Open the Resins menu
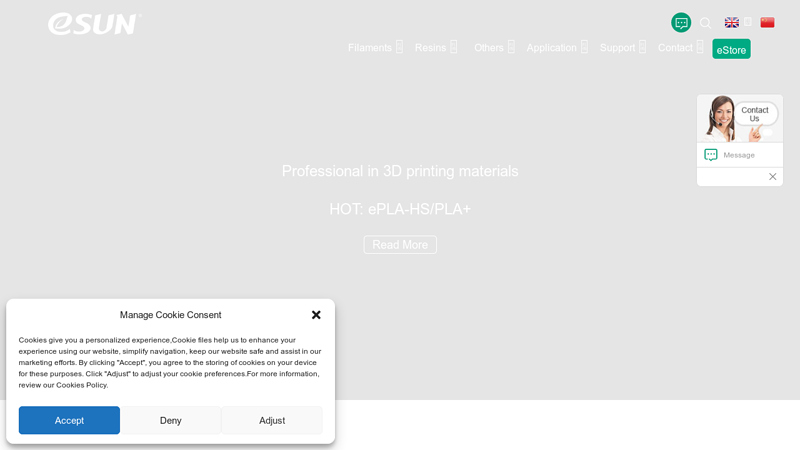800x450 pixels. click(x=431, y=47)
